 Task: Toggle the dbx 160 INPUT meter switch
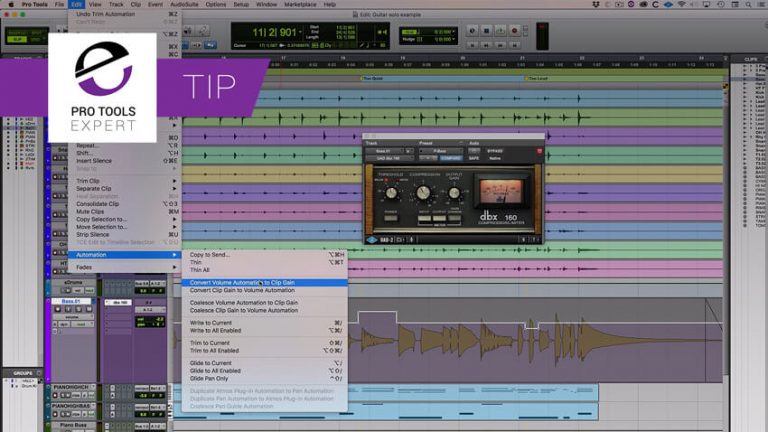click(x=425, y=218)
